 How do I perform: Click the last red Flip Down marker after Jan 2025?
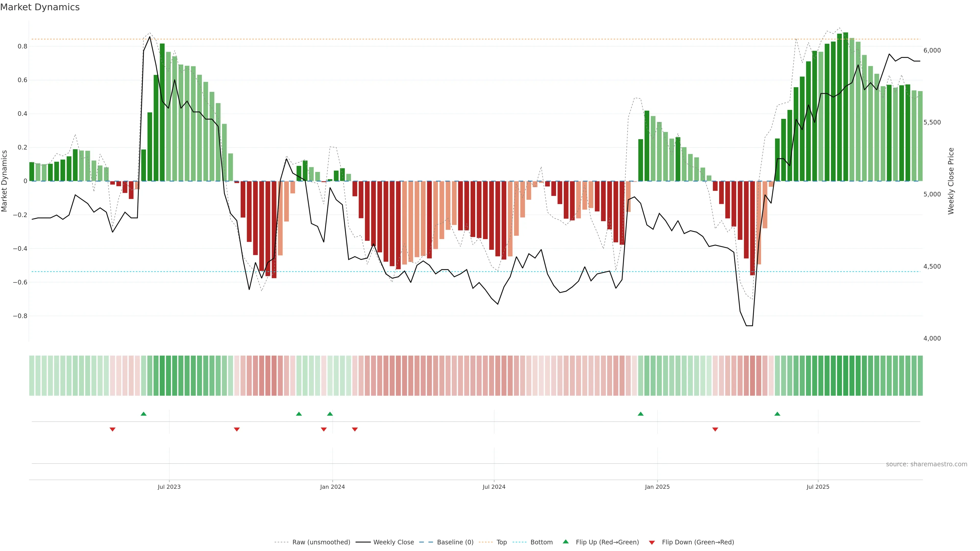click(x=715, y=429)
